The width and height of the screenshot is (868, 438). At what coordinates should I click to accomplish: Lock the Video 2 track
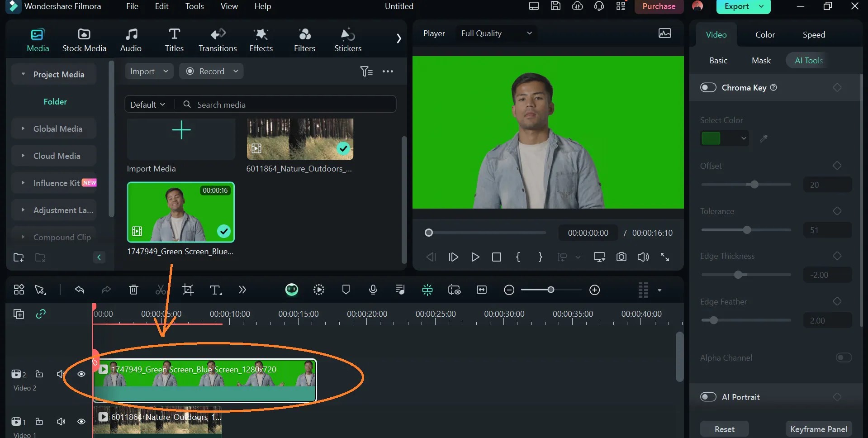coord(39,374)
